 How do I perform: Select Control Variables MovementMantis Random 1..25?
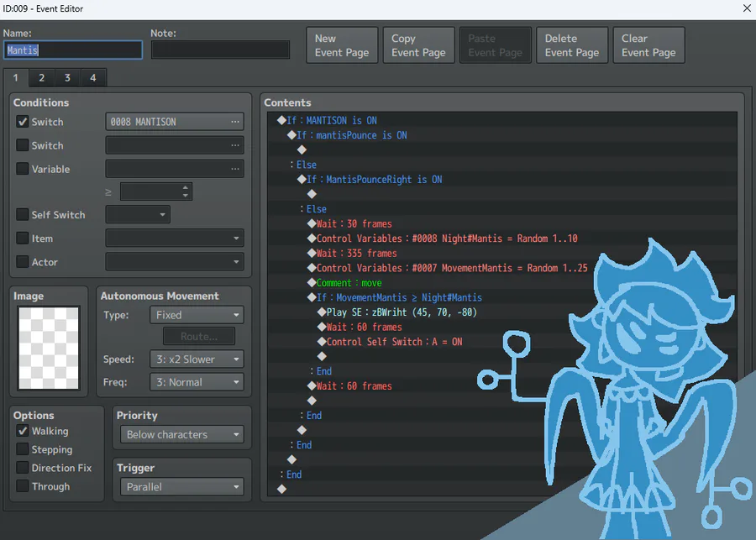[x=502, y=268]
